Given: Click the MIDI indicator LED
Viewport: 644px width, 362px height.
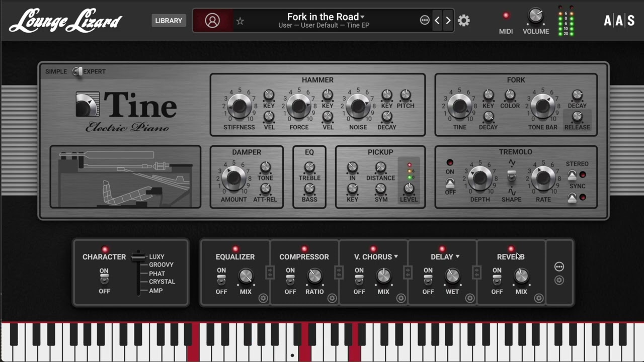Looking at the screenshot, I should tap(506, 16).
